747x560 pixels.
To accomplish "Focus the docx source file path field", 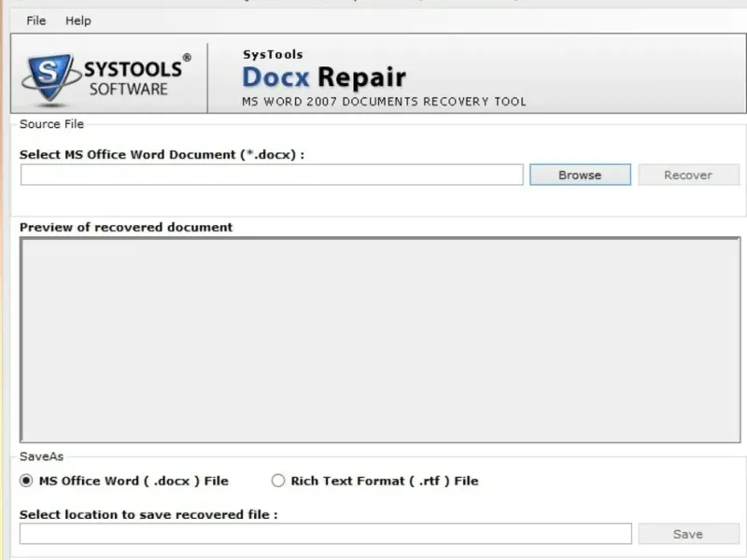I will [272, 175].
